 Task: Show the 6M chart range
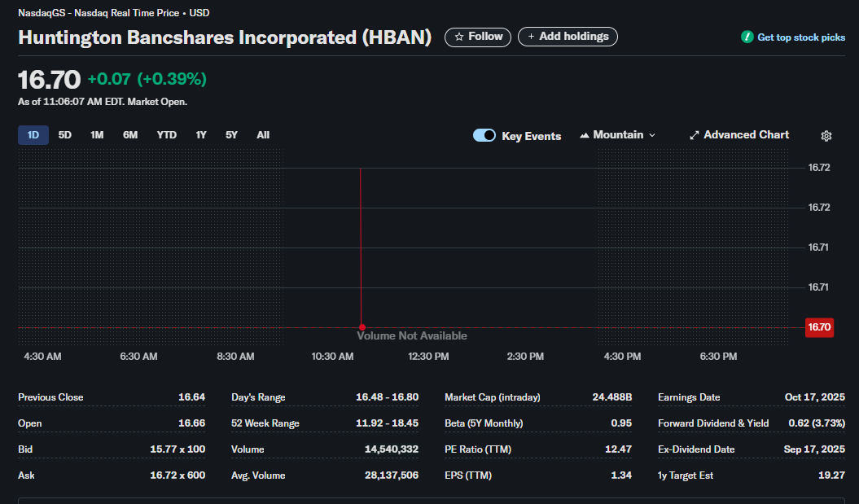130,135
